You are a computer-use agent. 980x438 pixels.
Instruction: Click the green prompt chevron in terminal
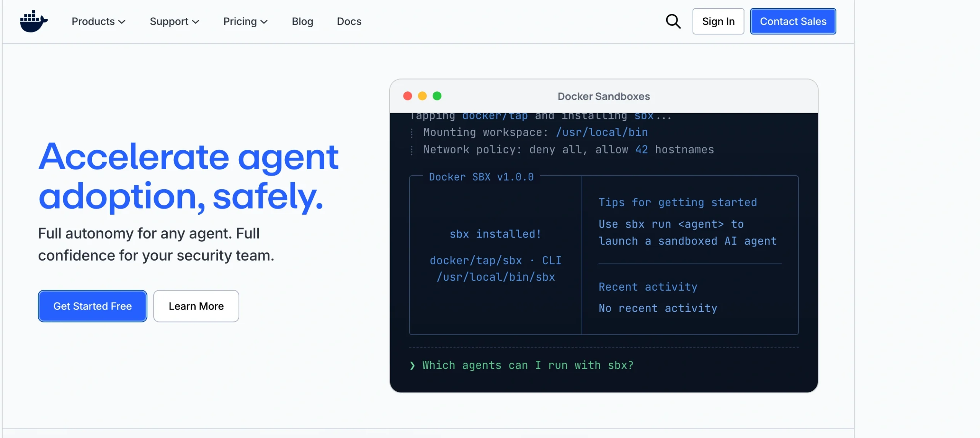pos(412,366)
